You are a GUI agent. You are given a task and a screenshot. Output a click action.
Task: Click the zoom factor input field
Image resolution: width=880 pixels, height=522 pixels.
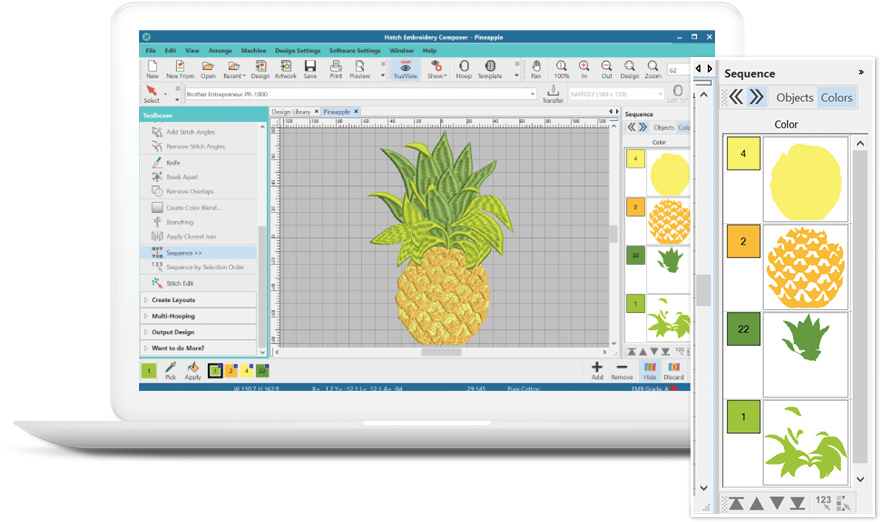pyautogui.click(x=678, y=70)
